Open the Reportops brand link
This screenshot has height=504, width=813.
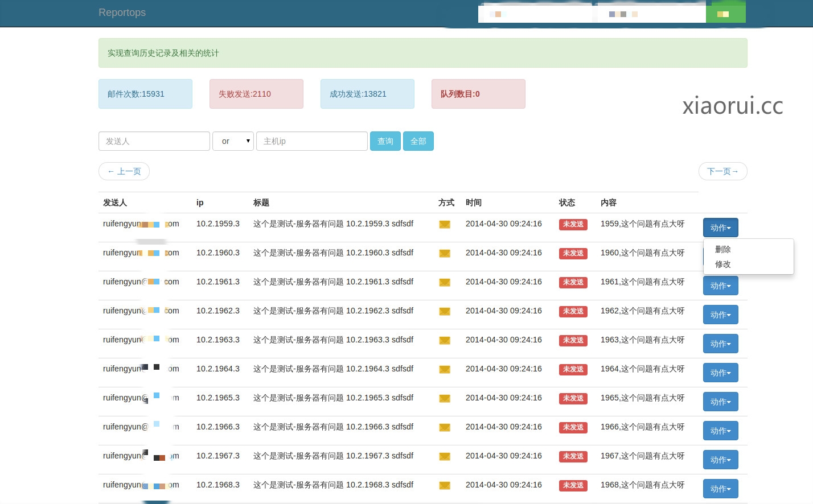tap(122, 13)
